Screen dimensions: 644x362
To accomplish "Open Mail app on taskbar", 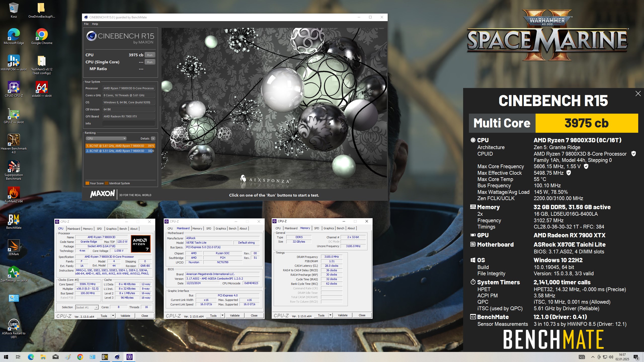I will [55, 357].
